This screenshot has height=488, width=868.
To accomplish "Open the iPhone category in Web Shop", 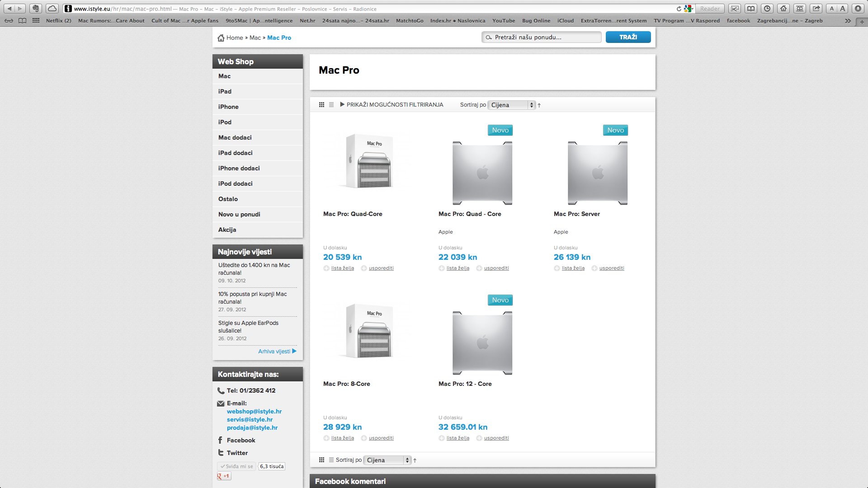I will (x=258, y=107).
